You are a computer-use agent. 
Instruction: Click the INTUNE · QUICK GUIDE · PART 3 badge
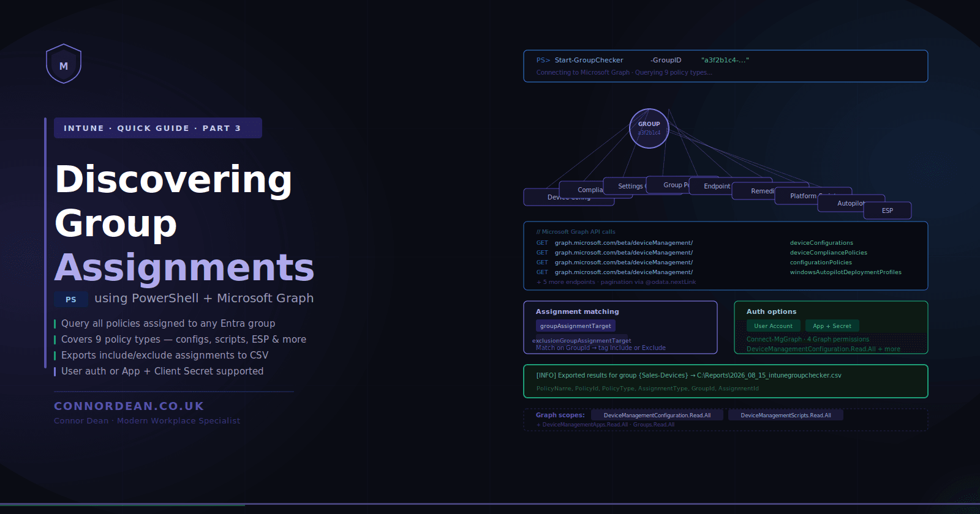[x=158, y=128]
